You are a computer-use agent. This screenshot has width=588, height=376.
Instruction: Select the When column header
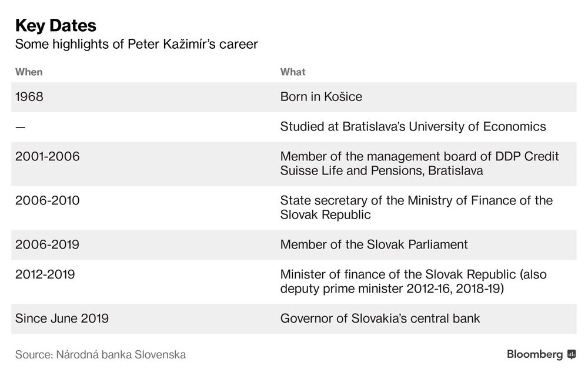(29, 72)
